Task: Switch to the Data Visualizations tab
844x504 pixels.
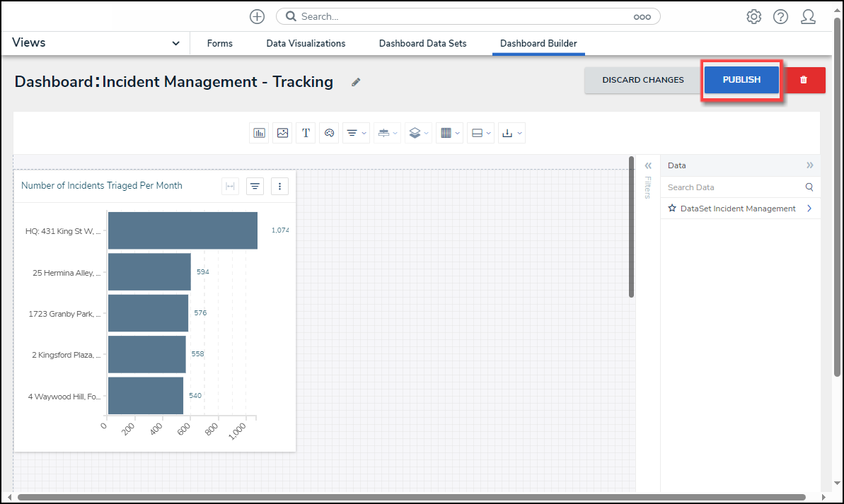Action: (306, 44)
